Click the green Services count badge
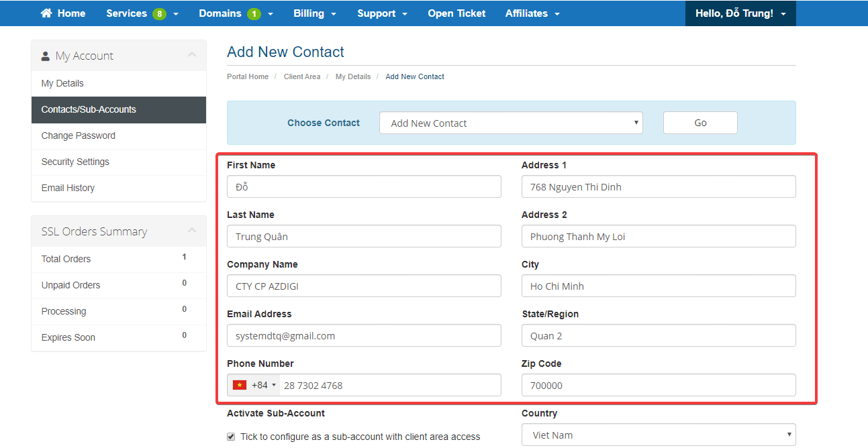The height and width of the screenshot is (448, 868). [159, 13]
